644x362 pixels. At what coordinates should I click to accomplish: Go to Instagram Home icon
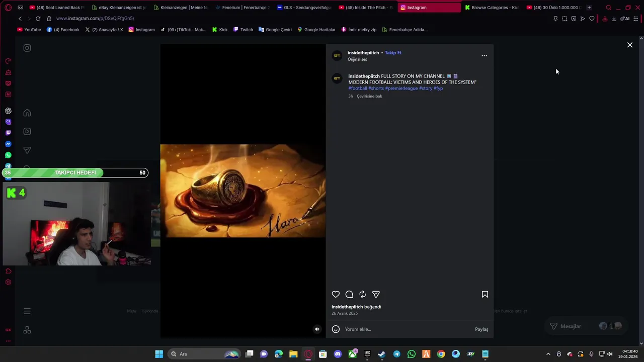tap(27, 113)
